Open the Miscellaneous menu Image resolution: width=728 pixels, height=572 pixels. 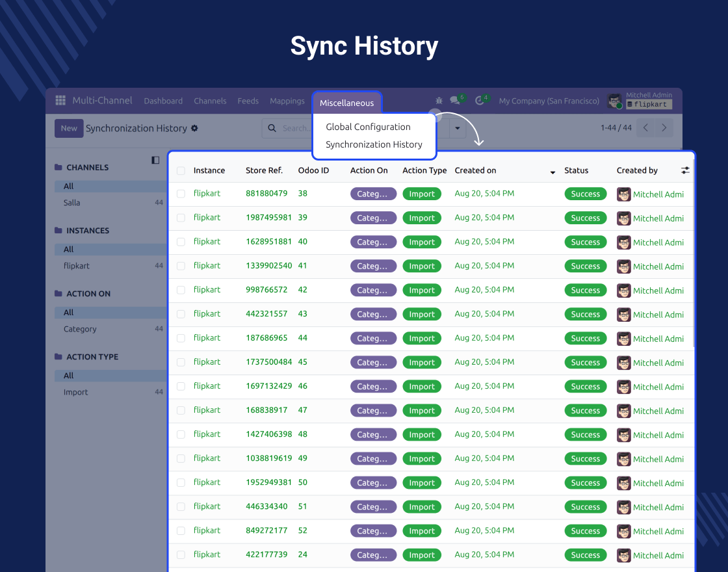pos(347,103)
